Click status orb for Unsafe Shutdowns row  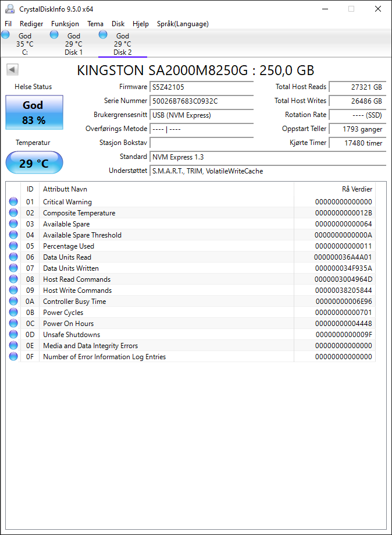[13, 334]
